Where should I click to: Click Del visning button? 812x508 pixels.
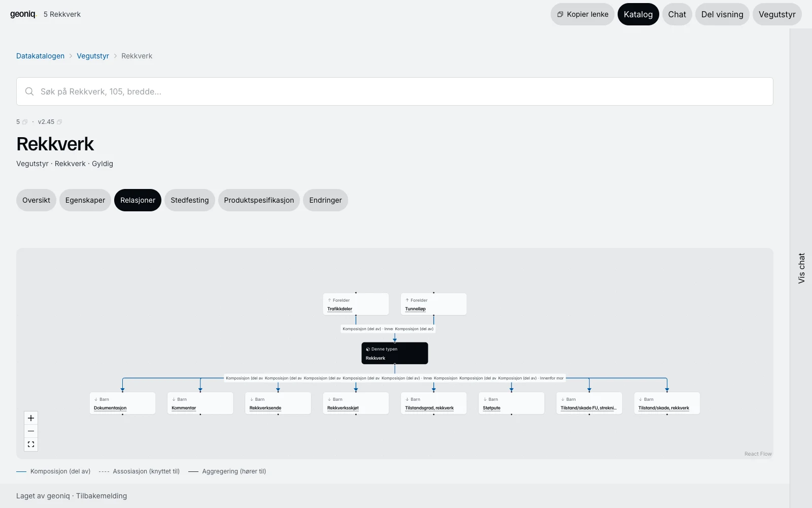click(722, 14)
